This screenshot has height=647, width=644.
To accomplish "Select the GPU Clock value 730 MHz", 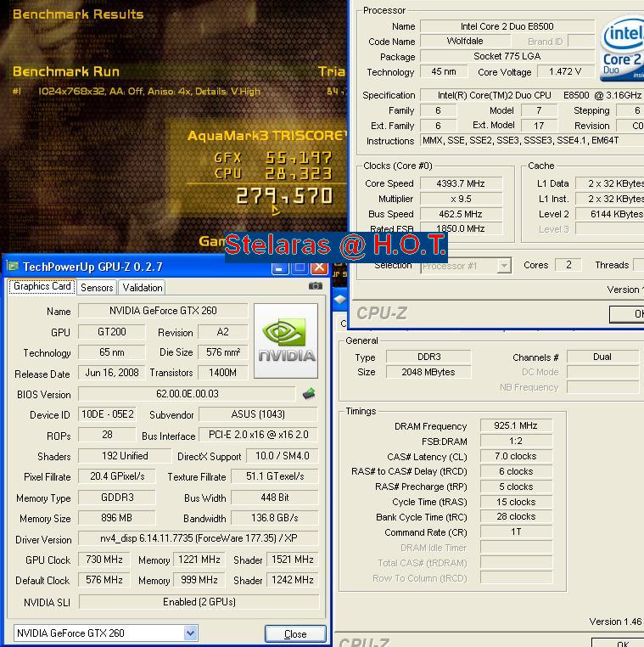I will (104, 560).
